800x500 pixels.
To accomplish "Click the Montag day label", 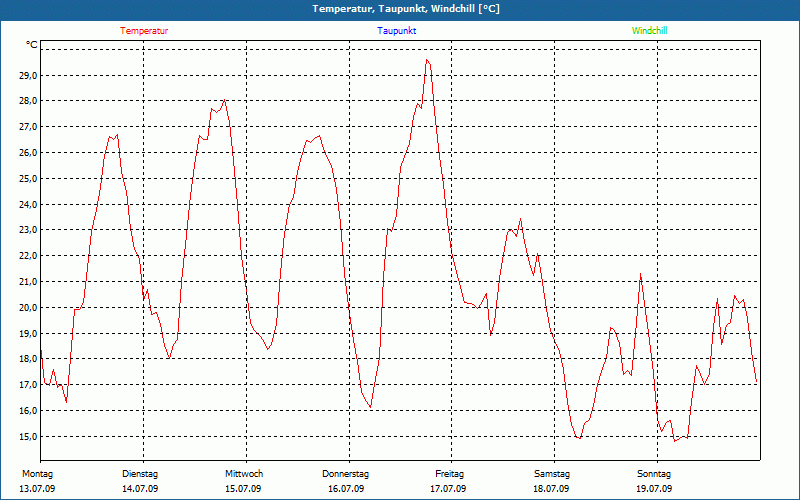I will pos(37,474).
